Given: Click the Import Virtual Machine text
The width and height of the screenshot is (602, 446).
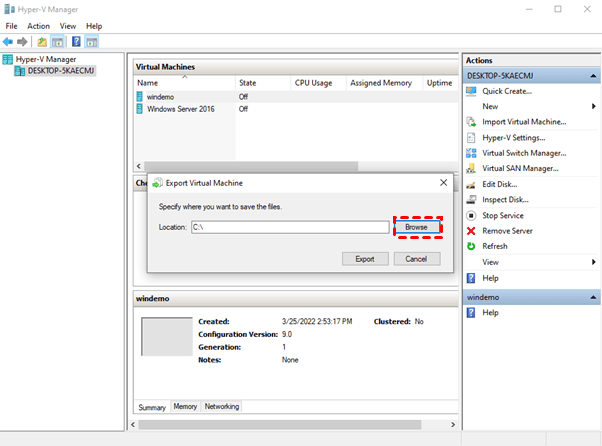Looking at the screenshot, I should (x=524, y=122).
